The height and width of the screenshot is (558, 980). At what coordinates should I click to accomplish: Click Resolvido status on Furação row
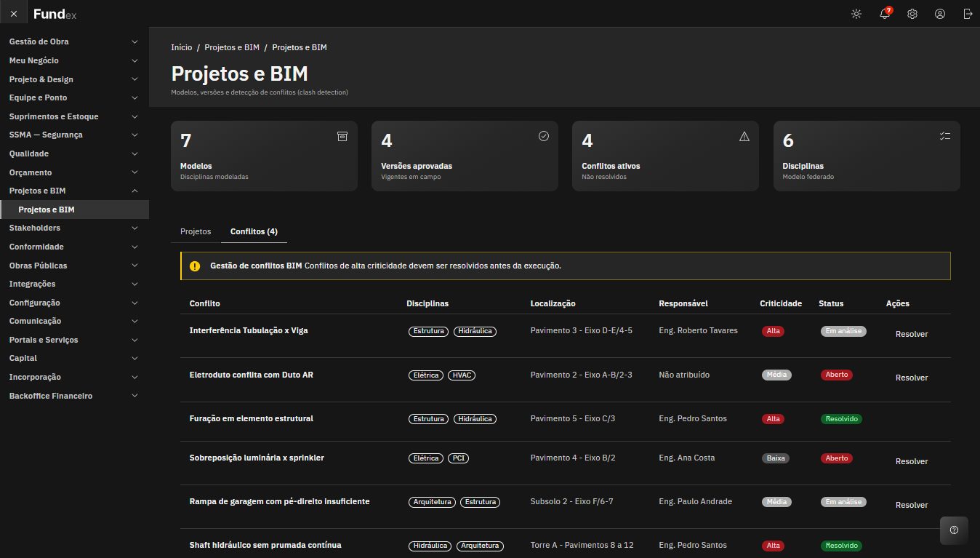coord(841,419)
